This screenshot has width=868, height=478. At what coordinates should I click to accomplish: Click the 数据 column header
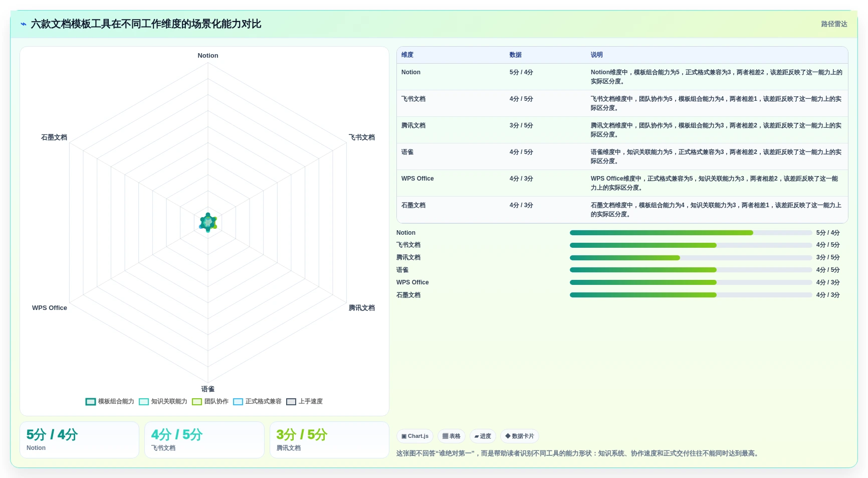(516, 55)
